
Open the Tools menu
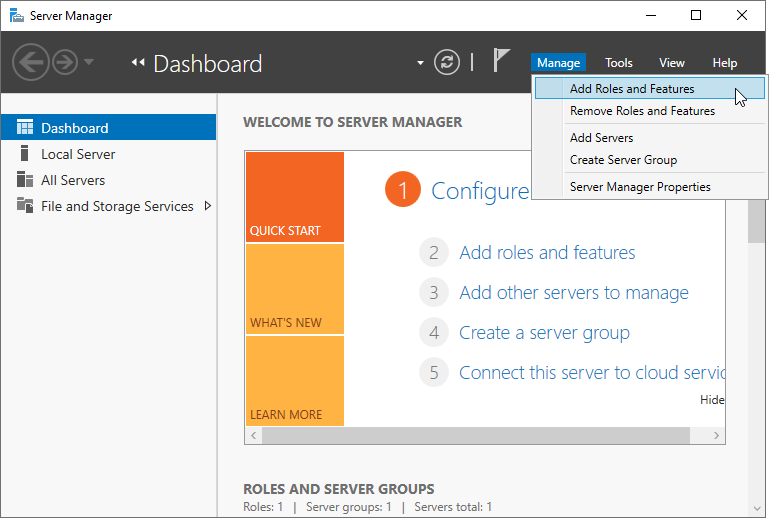click(x=618, y=63)
